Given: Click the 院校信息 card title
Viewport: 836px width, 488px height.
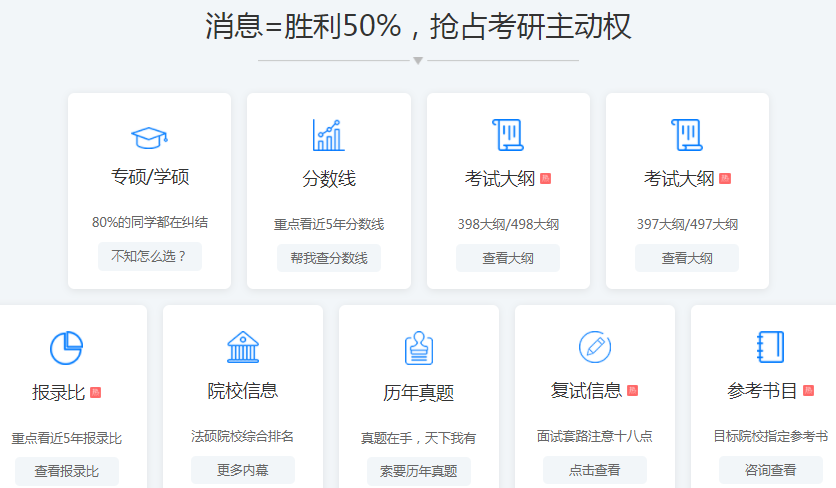Looking at the screenshot, I should coord(243,391).
